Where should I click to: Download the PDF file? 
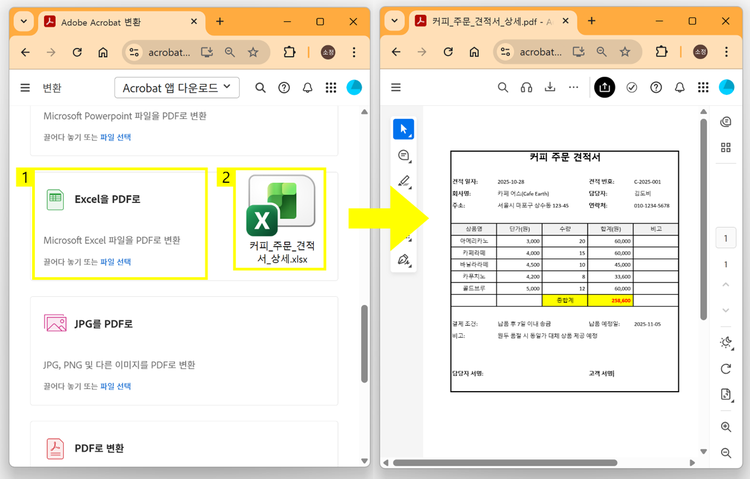[x=550, y=87]
